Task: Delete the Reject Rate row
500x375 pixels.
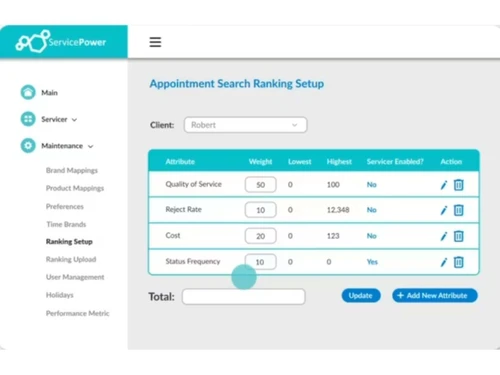Action: pyautogui.click(x=459, y=210)
